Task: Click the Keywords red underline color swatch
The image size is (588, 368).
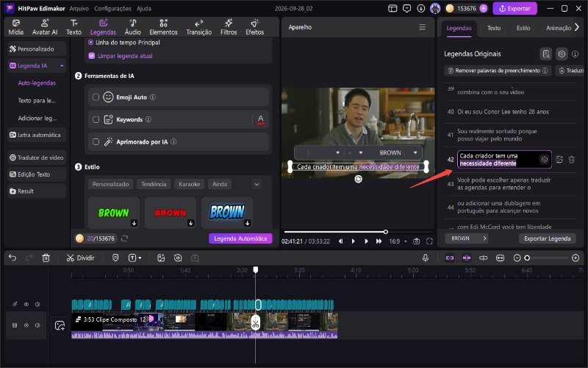Action: point(261,119)
